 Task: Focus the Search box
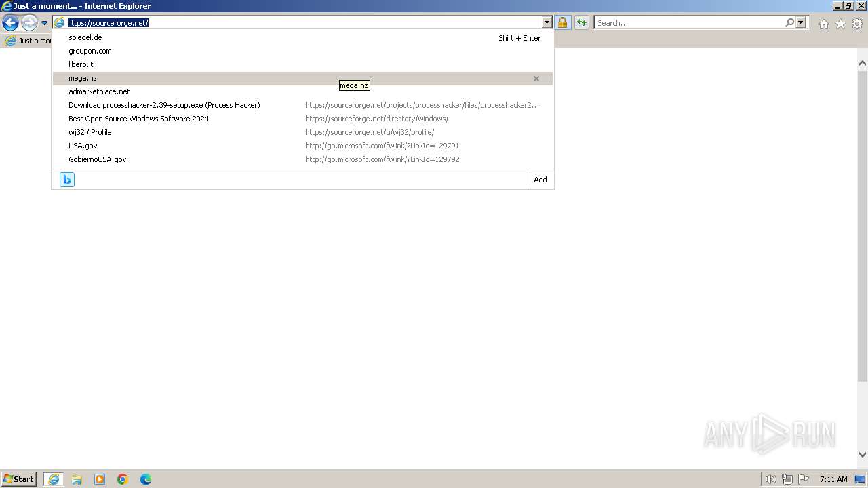coord(688,22)
